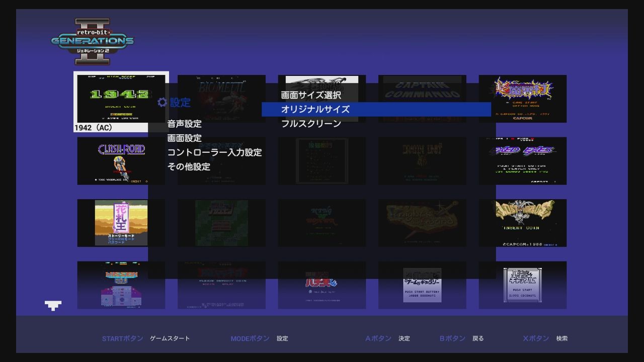Viewport: 644px width, 362px height.
Task: Click the 設定 title text
Action: pyautogui.click(x=180, y=102)
